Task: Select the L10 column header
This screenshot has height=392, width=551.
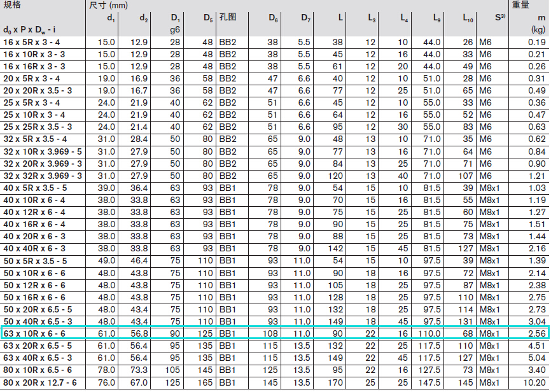Action: pos(468,17)
